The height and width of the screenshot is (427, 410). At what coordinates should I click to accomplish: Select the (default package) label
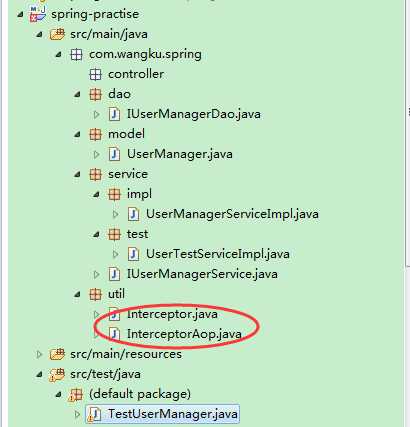tap(140, 394)
